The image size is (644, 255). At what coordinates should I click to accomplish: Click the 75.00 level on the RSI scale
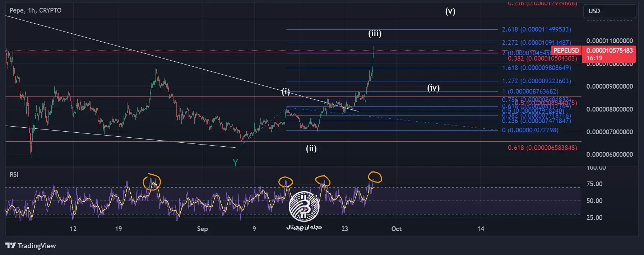(x=594, y=184)
